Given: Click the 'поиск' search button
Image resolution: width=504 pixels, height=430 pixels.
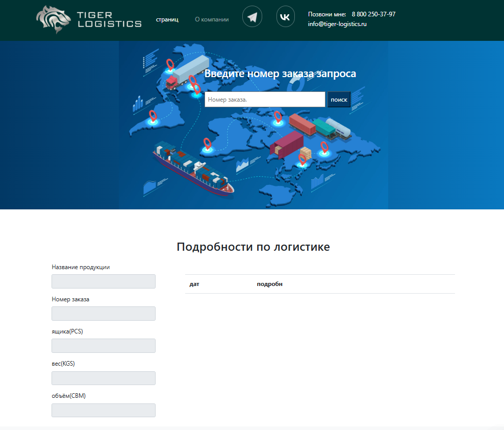Looking at the screenshot, I should tap(339, 100).
